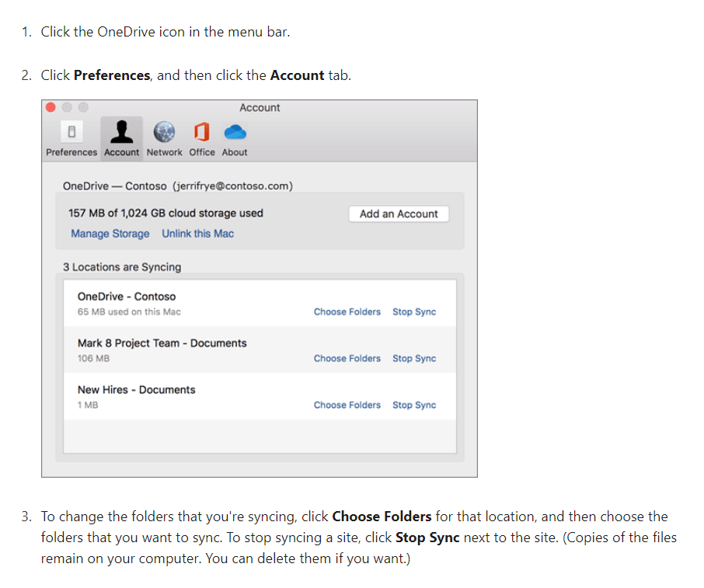Click the gray minimize window button
This screenshot has height=588, width=704.
pyautogui.click(x=67, y=107)
